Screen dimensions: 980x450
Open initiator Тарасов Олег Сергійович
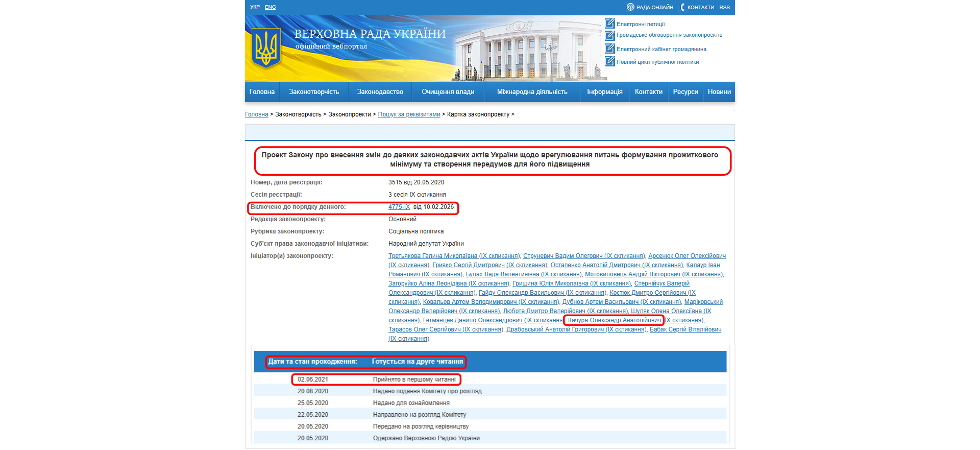[x=446, y=329]
